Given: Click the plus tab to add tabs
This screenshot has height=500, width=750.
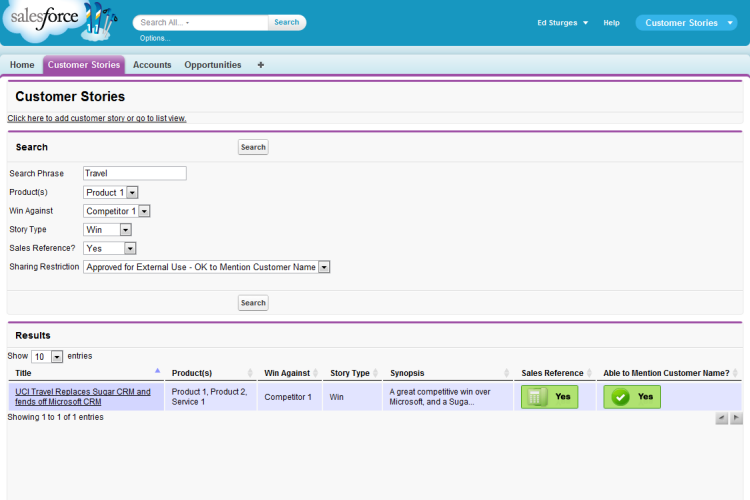Looking at the screenshot, I should coord(261,65).
